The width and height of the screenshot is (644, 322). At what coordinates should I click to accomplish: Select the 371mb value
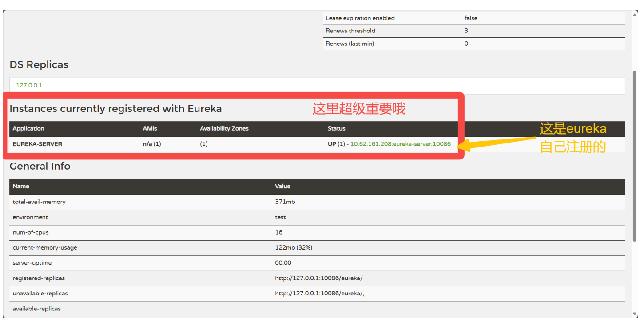point(285,202)
